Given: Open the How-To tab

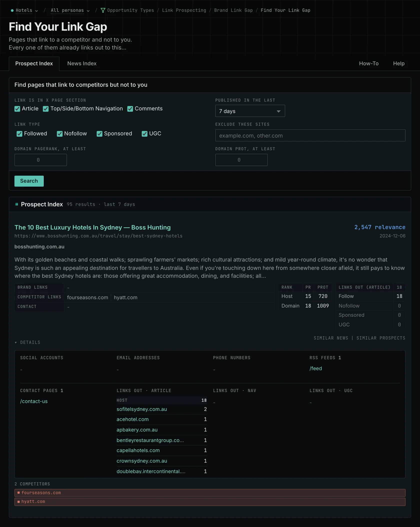Looking at the screenshot, I should [369, 64].
